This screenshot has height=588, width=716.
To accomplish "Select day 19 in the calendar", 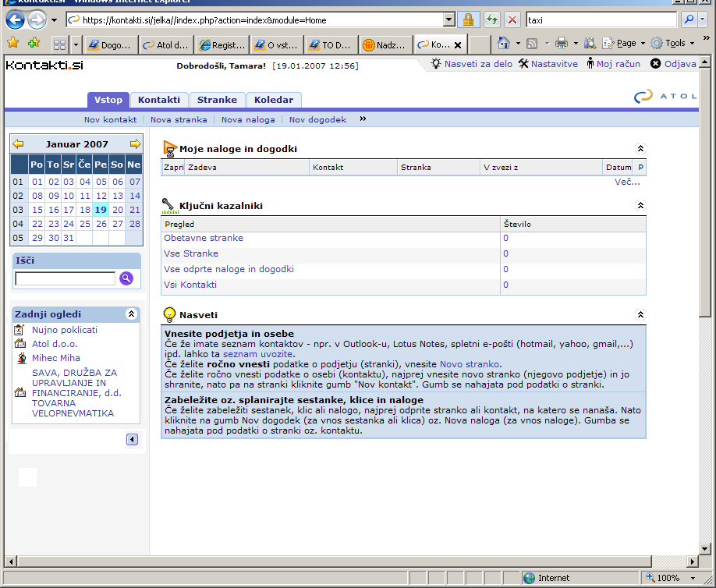I will (101, 210).
